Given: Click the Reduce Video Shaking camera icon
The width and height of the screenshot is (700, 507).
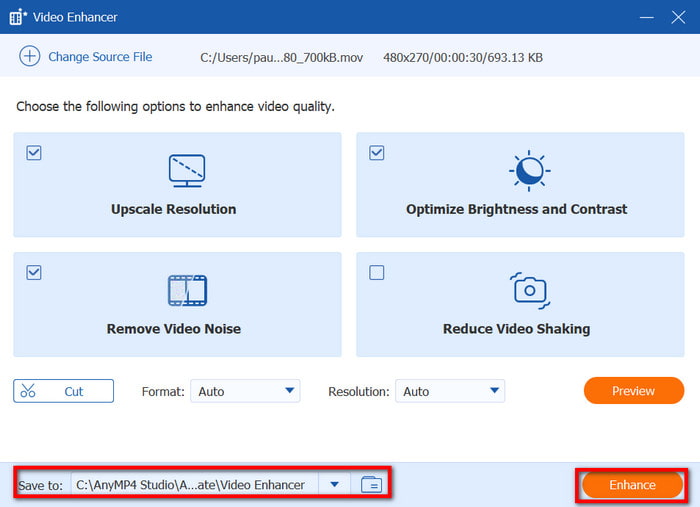Looking at the screenshot, I should tap(529, 291).
